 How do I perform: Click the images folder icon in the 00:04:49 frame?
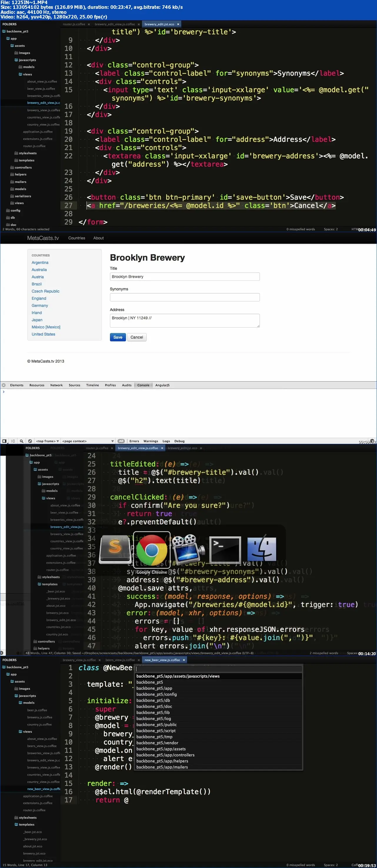(16, 53)
